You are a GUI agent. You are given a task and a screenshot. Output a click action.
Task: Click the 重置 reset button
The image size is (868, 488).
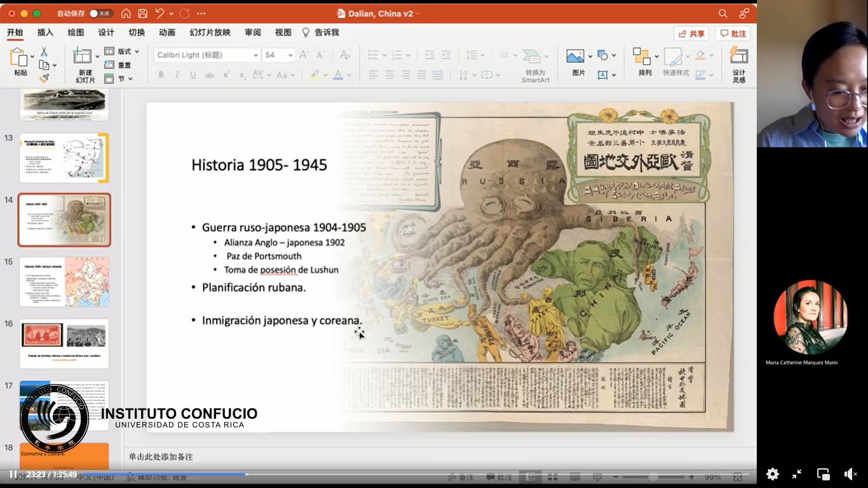(x=118, y=65)
